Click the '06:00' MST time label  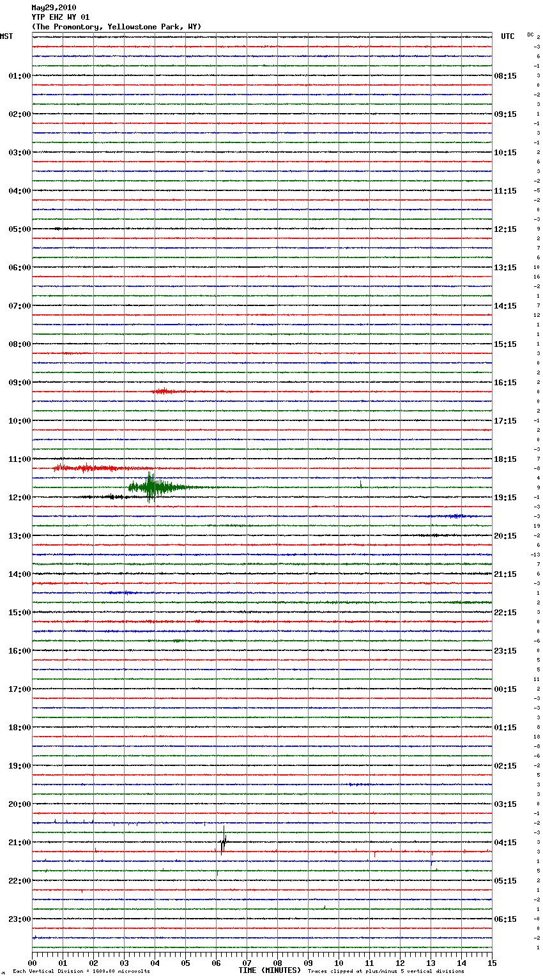[19, 268]
